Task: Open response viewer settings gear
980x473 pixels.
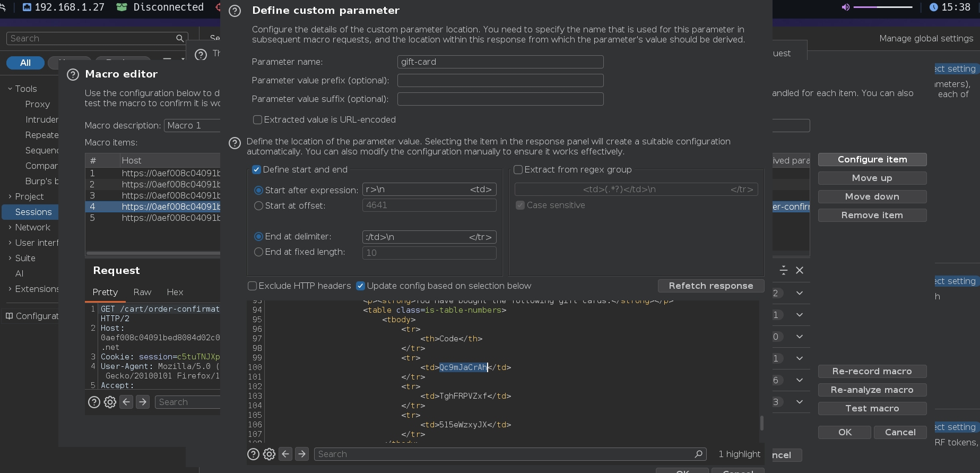Action: point(270,454)
